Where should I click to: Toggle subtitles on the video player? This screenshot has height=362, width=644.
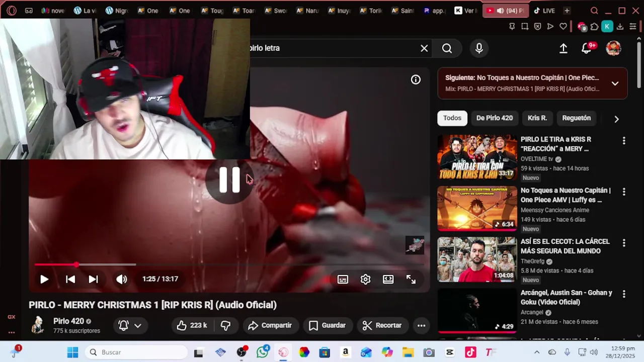point(343,279)
